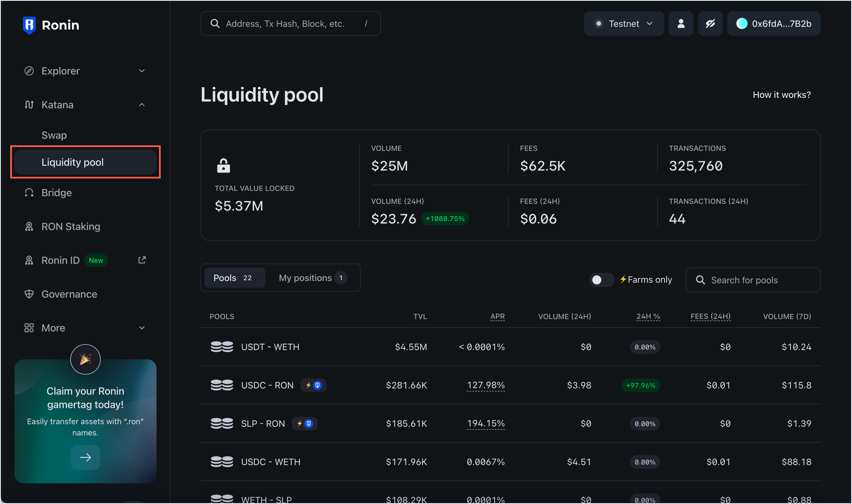This screenshot has height=504, width=852.
Task: Click the Ronin shield logo
Action: [x=29, y=25]
